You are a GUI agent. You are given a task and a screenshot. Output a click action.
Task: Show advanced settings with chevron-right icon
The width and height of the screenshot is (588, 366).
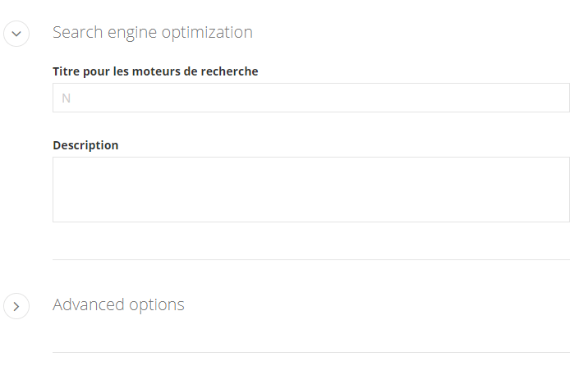[x=16, y=306]
